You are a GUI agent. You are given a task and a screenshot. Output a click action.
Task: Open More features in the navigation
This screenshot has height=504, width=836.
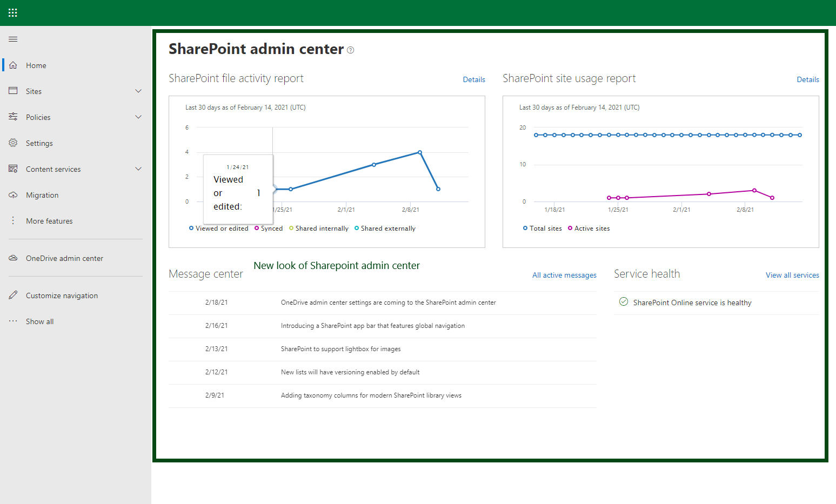point(49,221)
